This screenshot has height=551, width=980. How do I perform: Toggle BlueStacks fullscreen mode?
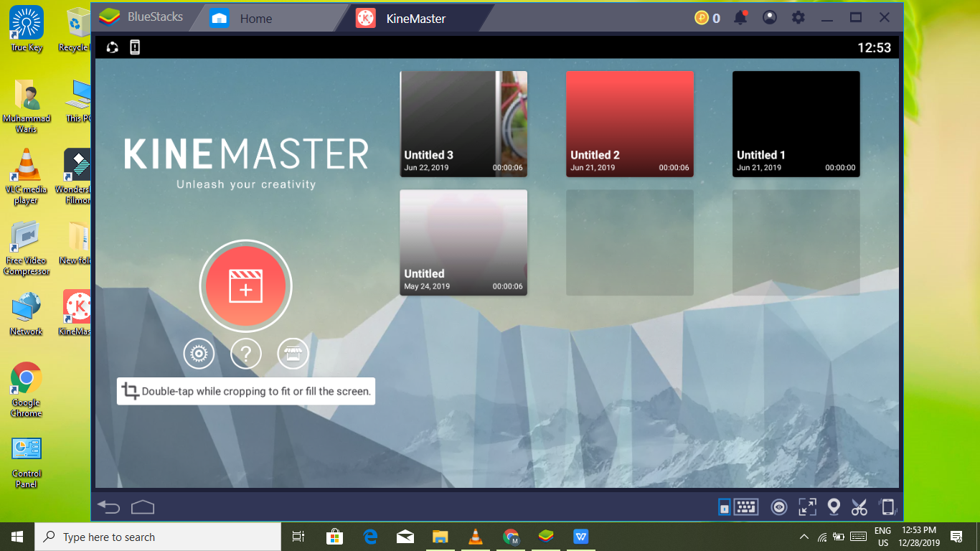807,507
